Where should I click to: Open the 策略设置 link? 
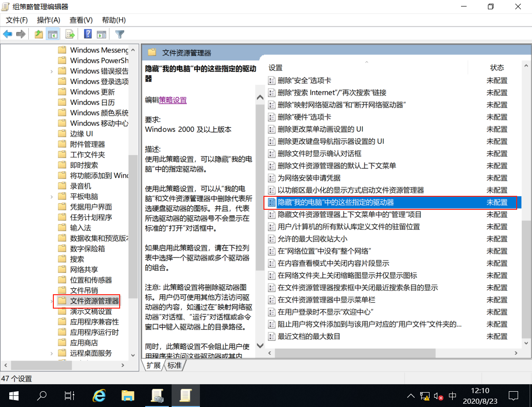pos(173,100)
